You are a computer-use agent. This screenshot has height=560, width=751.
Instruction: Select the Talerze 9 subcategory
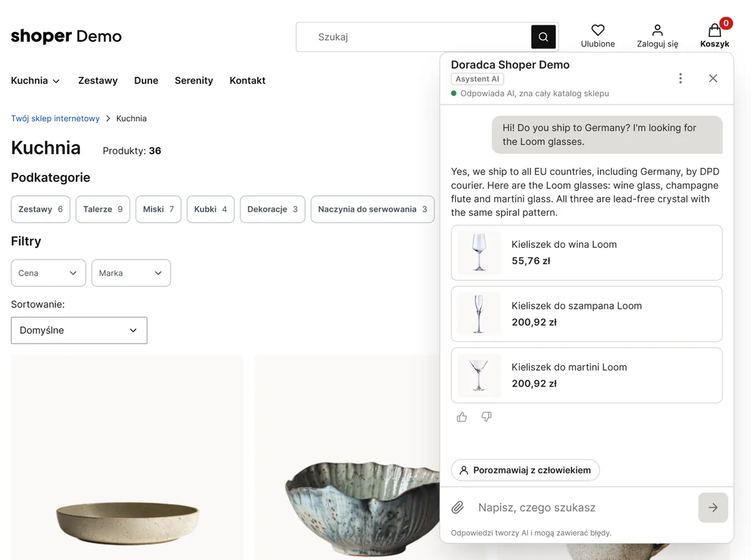(x=103, y=210)
